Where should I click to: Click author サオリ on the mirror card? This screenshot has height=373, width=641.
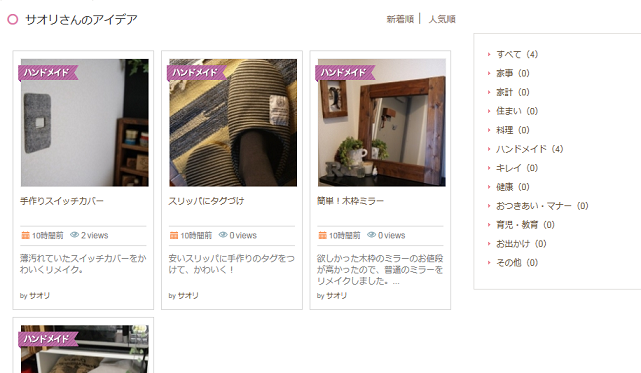[x=336, y=295]
